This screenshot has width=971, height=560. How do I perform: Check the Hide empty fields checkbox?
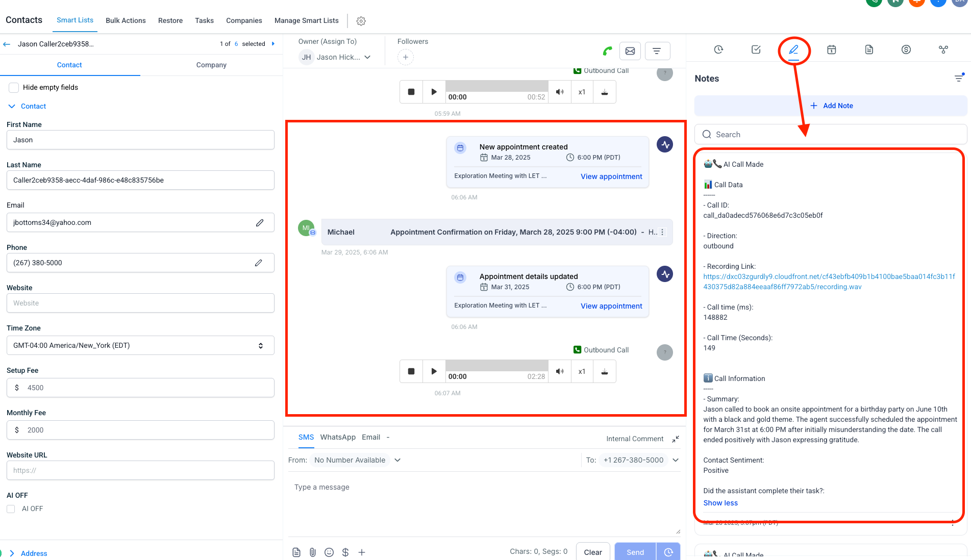coord(14,88)
